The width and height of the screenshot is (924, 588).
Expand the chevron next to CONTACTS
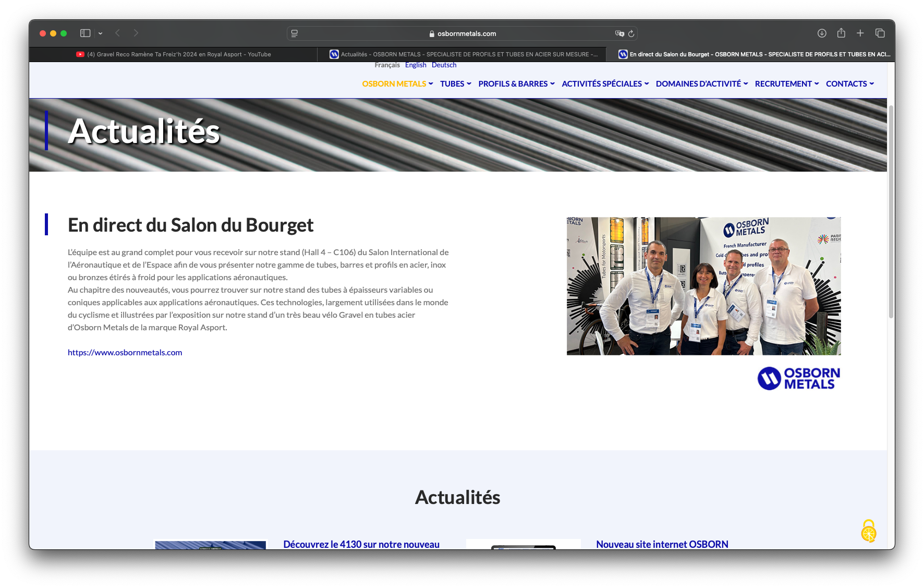click(x=872, y=83)
